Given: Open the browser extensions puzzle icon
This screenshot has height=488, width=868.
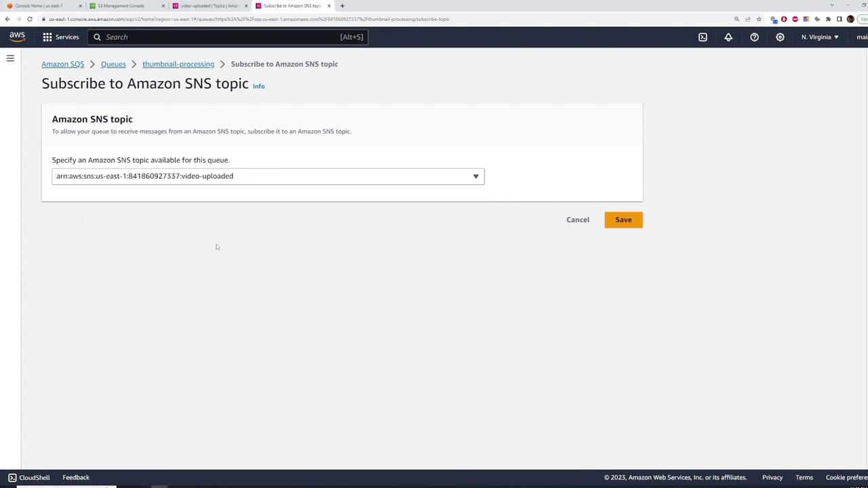Looking at the screenshot, I should (828, 19).
